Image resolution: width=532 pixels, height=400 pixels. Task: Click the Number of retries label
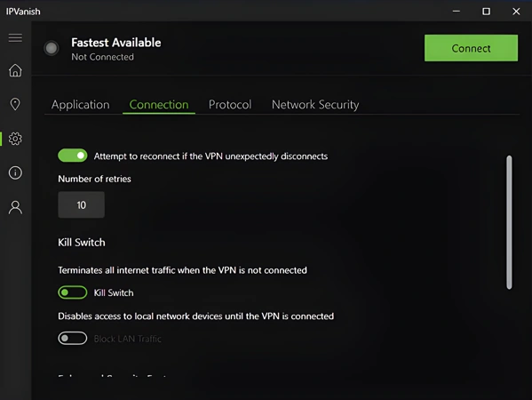point(94,179)
